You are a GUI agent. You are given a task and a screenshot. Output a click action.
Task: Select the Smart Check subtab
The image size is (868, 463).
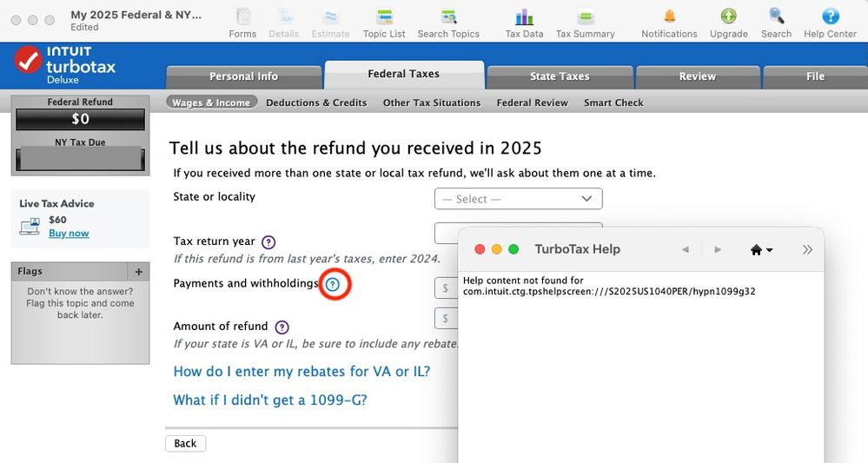click(x=613, y=103)
